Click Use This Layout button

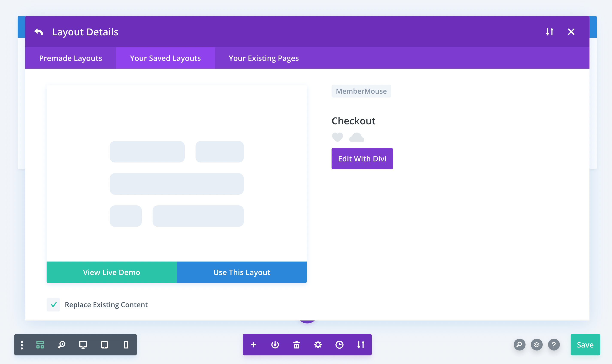pyautogui.click(x=242, y=272)
